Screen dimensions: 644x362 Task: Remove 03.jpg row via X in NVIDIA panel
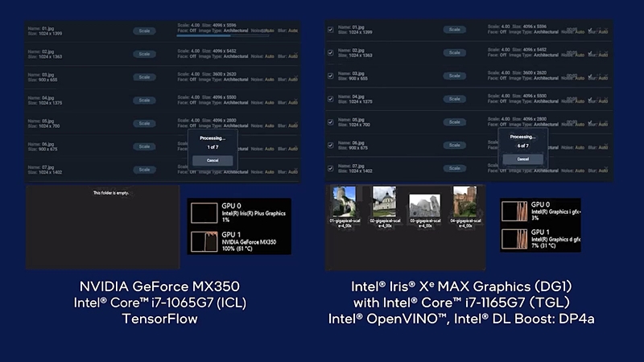tap(295, 77)
